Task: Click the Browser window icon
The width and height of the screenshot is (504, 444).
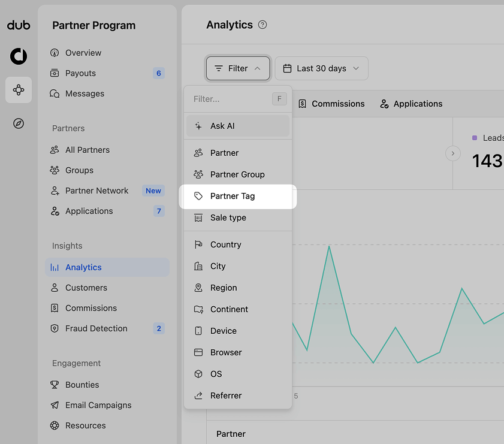Action: (x=198, y=352)
